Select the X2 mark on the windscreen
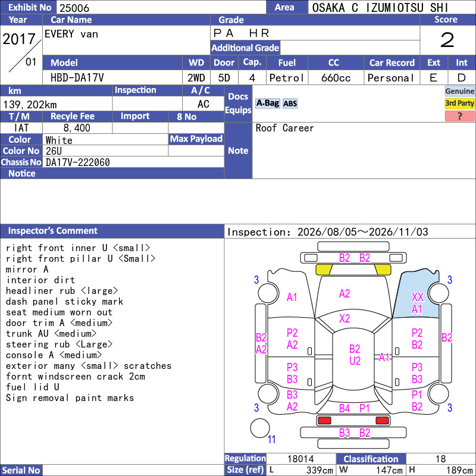Image resolution: width=476 pixels, height=476 pixels. (x=345, y=318)
